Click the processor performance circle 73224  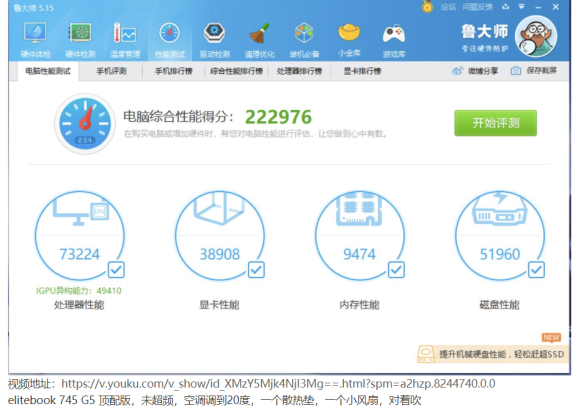coord(80,236)
